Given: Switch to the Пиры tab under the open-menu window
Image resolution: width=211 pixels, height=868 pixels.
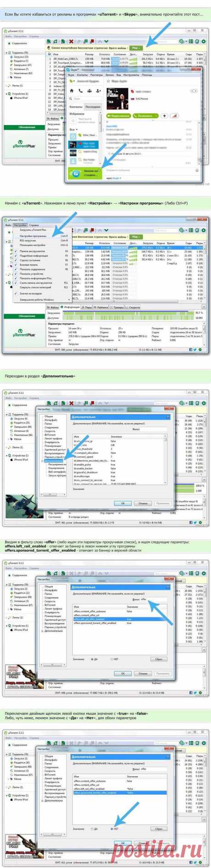Looking at the screenshot, I should (x=86, y=307).
